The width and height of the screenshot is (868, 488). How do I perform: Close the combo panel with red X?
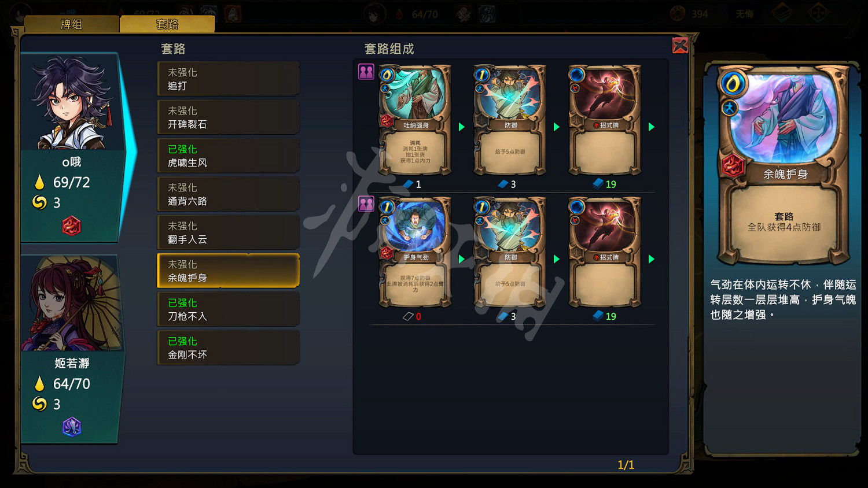680,45
